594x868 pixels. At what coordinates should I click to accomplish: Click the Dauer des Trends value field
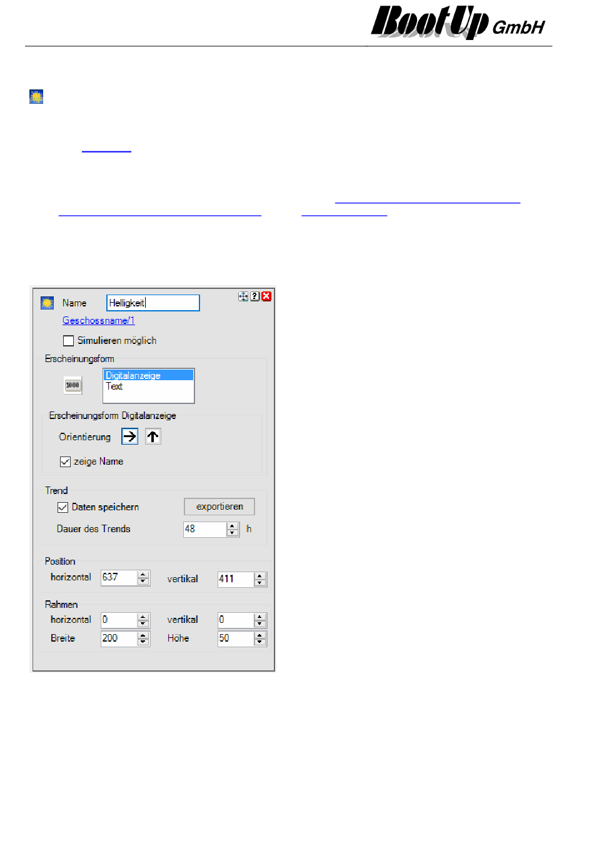tap(204, 529)
